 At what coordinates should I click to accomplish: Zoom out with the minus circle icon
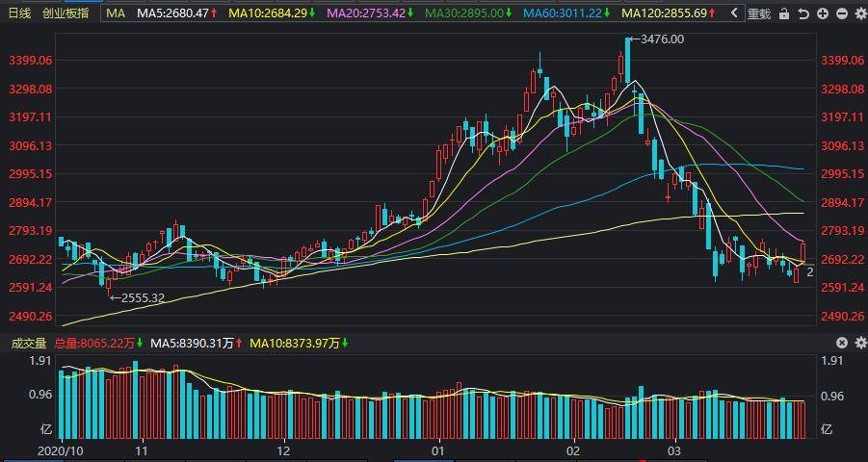tap(842, 13)
